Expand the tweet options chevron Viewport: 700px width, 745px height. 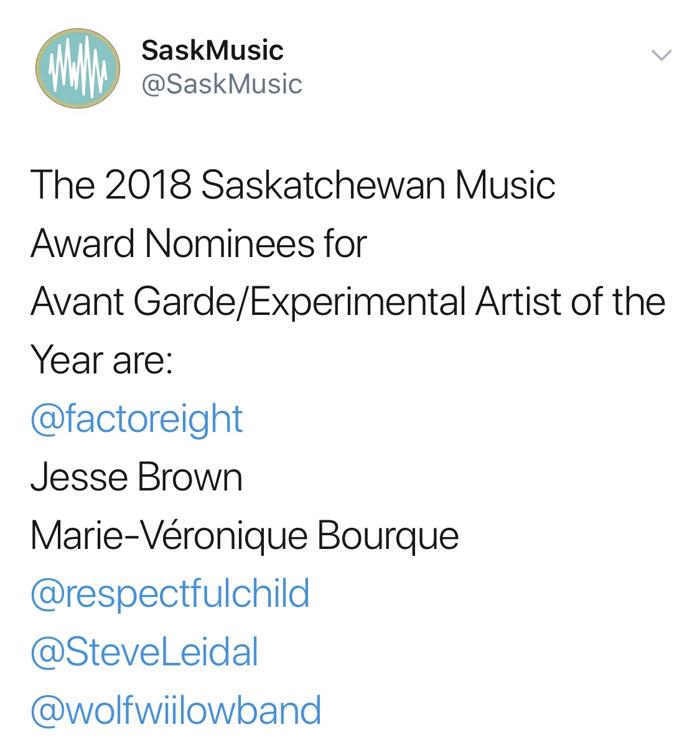(661, 55)
